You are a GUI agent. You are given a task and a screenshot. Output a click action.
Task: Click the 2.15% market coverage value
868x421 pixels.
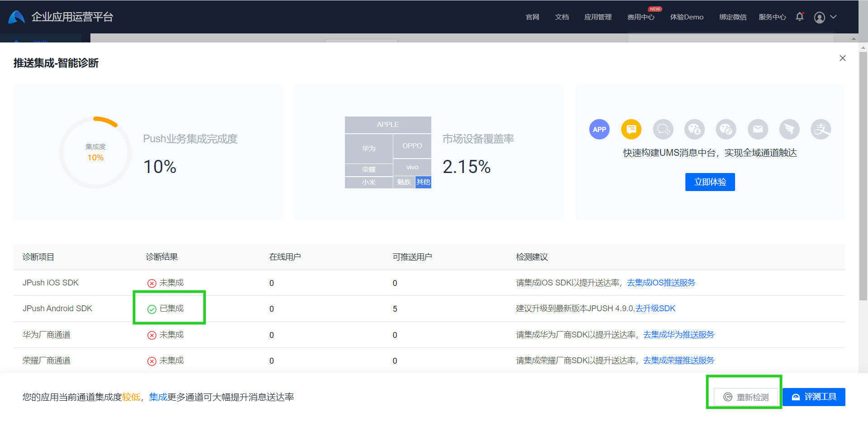click(467, 167)
